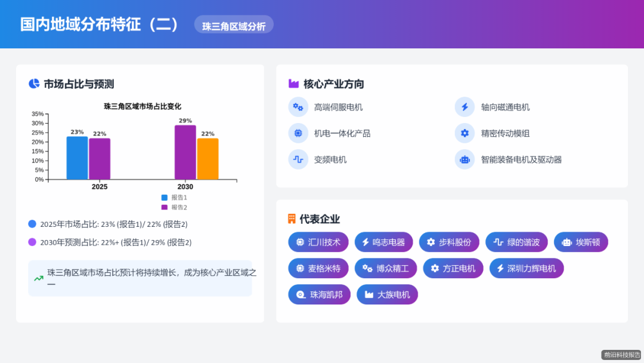Select the gear icon for 精密传动模组
Viewport: 644px width, 363px height.
465,133
